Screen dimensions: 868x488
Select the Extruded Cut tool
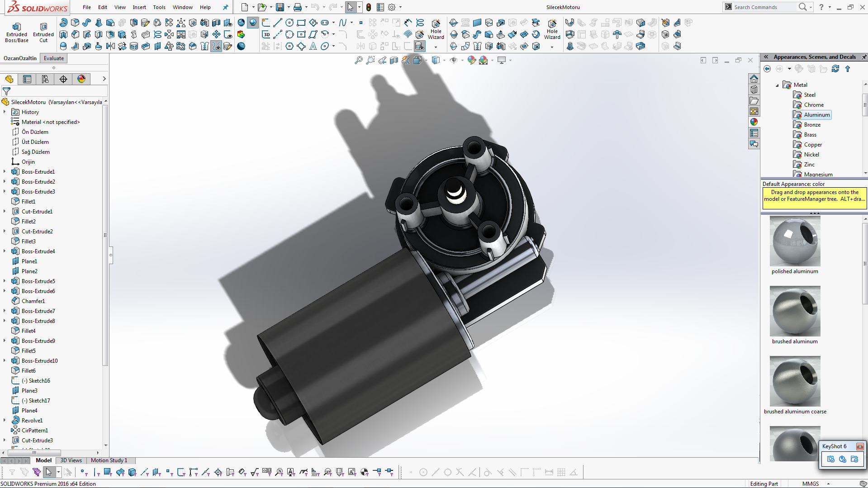(x=43, y=32)
